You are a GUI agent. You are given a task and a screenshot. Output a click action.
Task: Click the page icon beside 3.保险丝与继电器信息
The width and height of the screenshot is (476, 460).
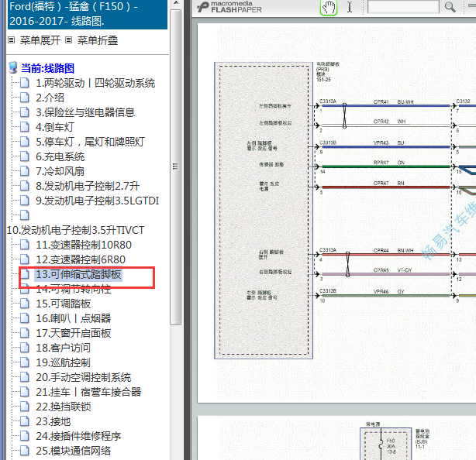coord(25,112)
